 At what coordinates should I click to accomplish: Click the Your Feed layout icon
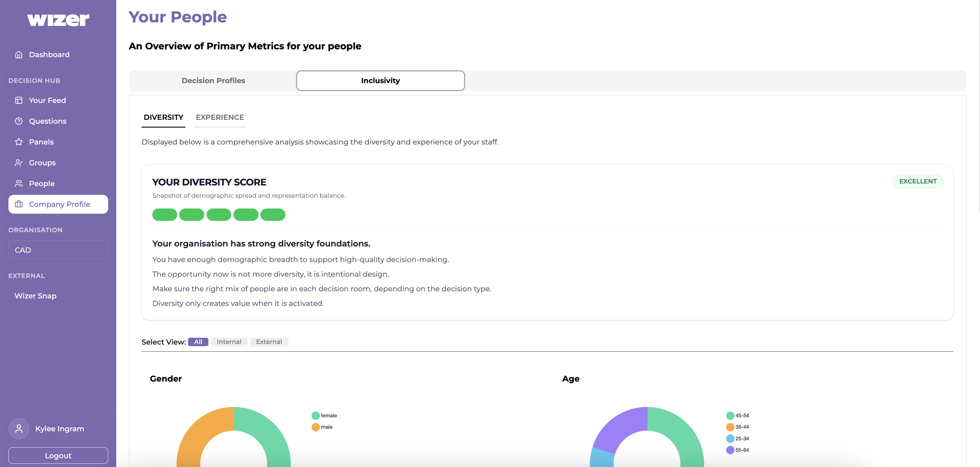point(19,100)
